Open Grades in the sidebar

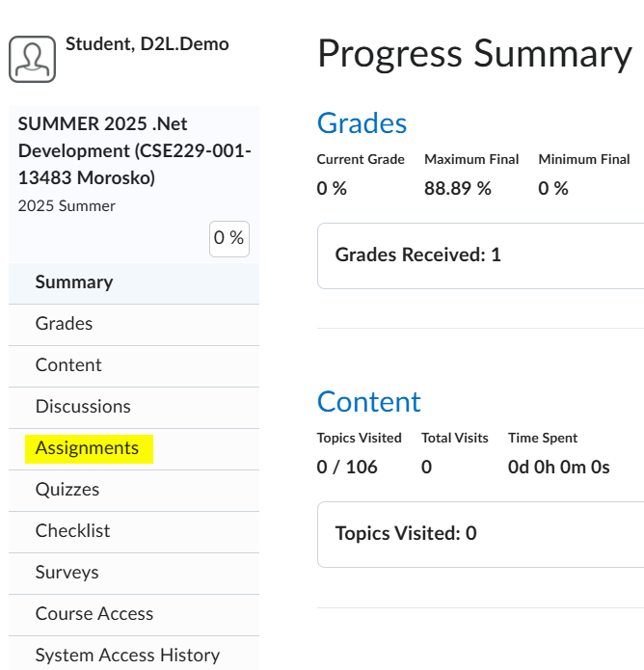coord(64,324)
